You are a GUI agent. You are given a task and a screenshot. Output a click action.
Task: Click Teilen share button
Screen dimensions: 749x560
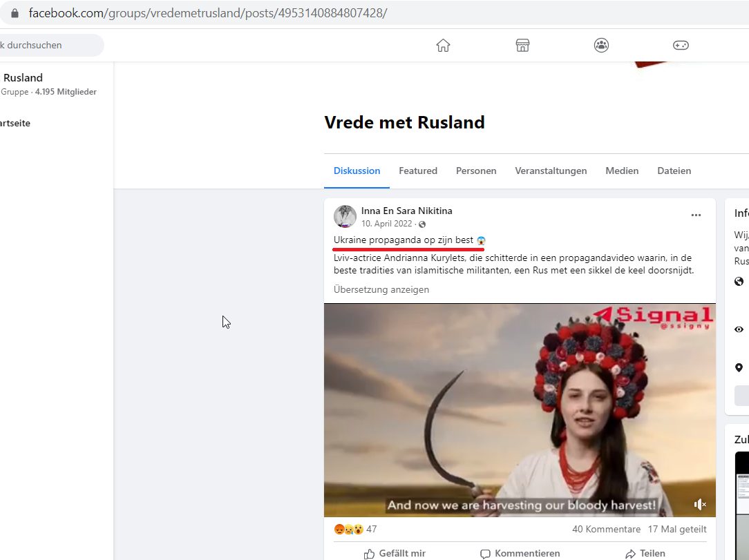pyautogui.click(x=645, y=553)
